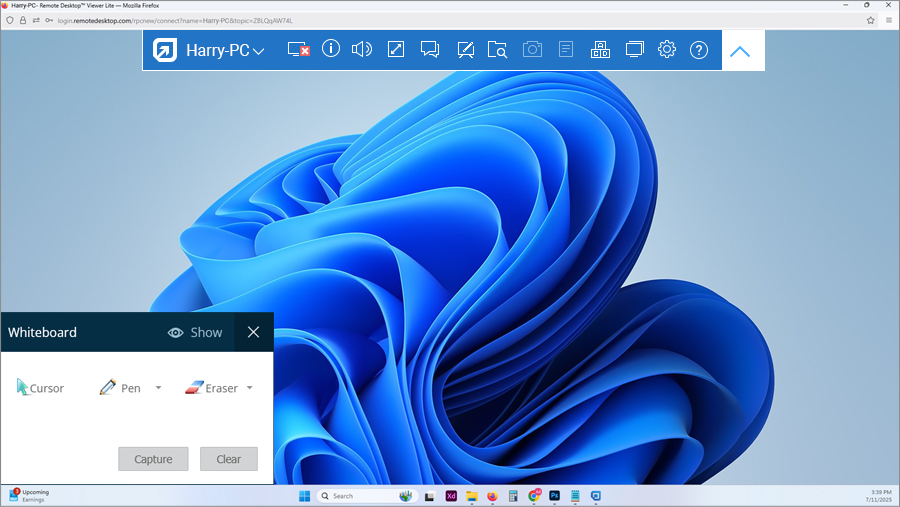The width and height of the screenshot is (900, 507).
Task: Click the full-screen resize arrow icon
Action: [x=396, y=50]
